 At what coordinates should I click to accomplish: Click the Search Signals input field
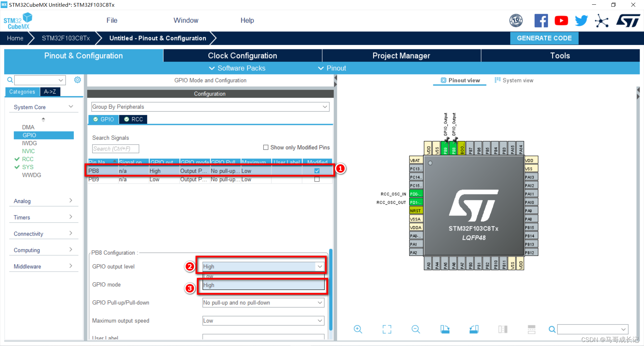pos(115,149)
